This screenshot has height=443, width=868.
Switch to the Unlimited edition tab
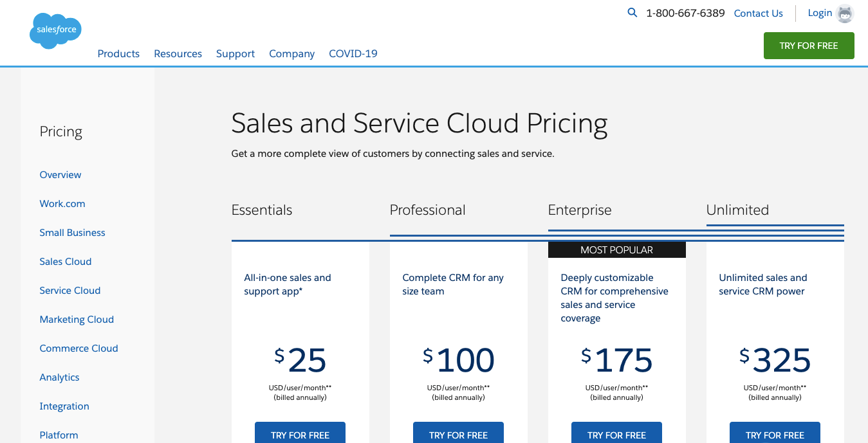(737, 210)
